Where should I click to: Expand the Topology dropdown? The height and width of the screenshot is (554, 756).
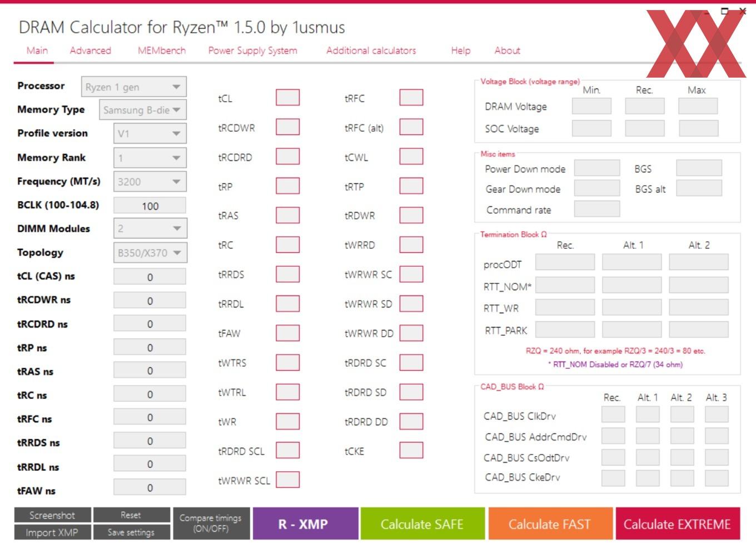(x=150, y=253)
